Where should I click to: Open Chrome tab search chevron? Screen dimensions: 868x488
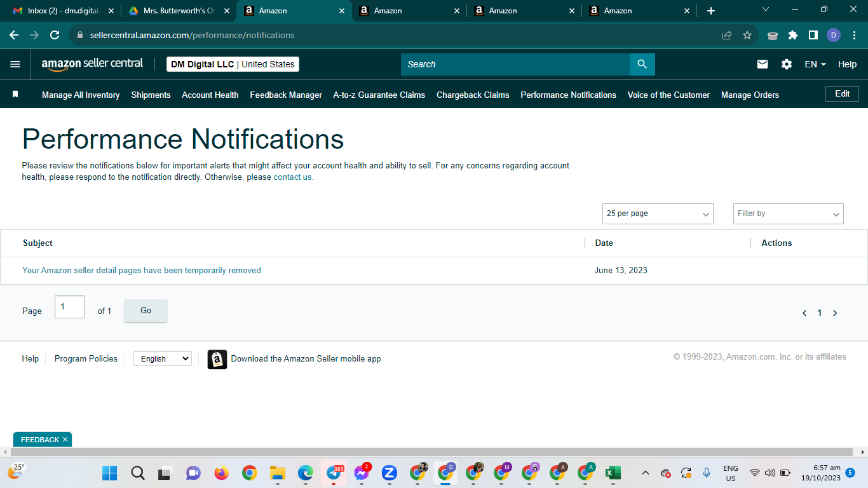(766, 10)
